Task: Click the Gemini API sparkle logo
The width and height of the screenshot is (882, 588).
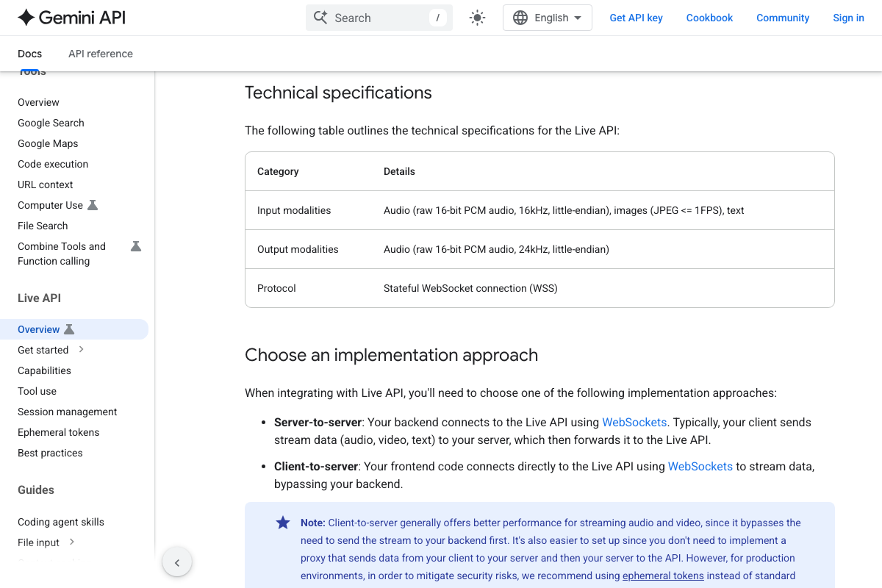Action: 26,18
